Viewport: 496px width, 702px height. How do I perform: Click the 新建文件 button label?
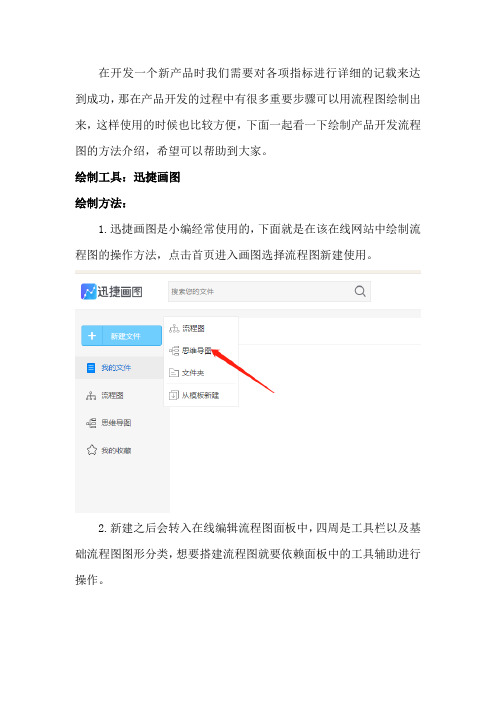(125, 336)
